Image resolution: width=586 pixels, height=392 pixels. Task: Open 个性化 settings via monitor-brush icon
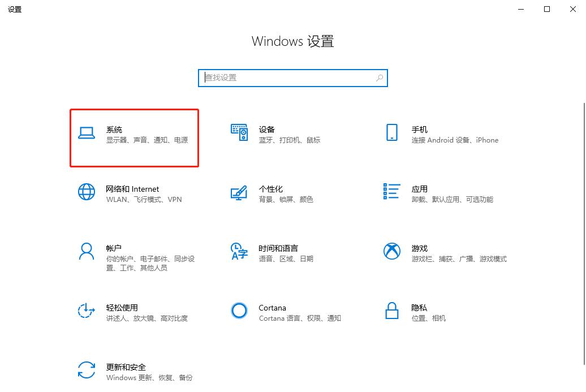(239, 192)
